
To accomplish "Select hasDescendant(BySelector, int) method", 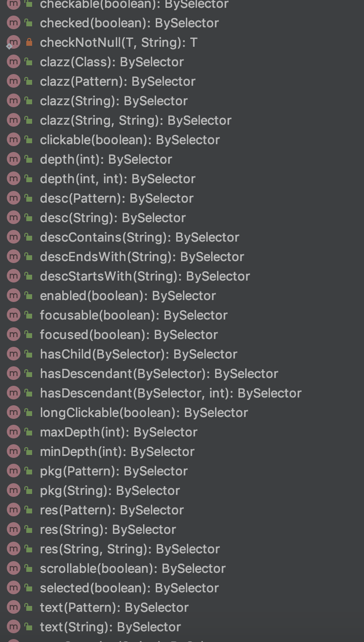I will (170, 393).
